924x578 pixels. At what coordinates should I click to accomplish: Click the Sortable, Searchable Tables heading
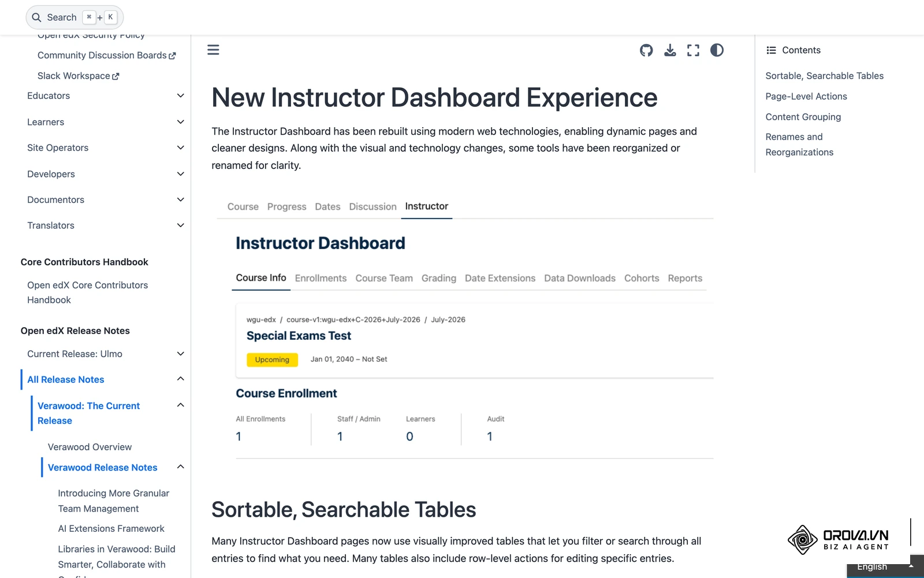344,510
